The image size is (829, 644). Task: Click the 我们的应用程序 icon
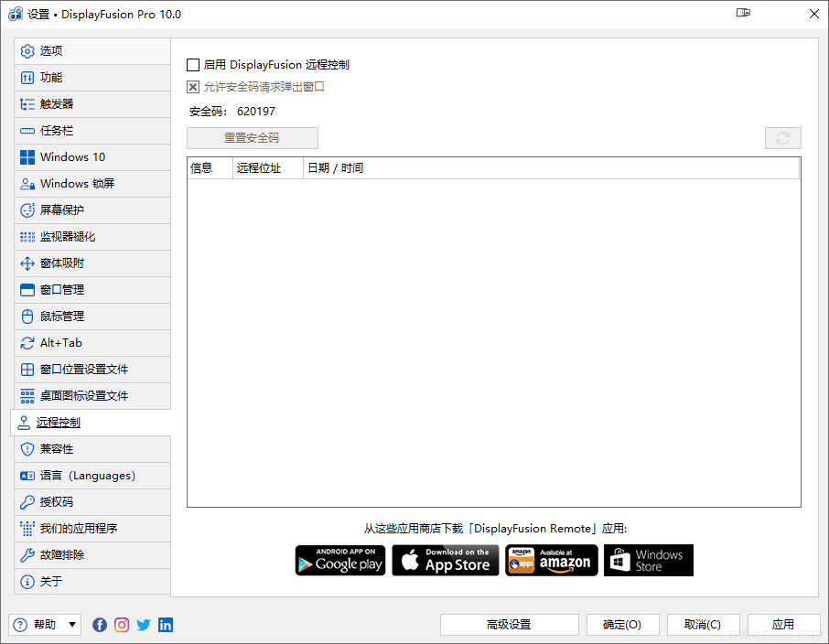(27, 528)
